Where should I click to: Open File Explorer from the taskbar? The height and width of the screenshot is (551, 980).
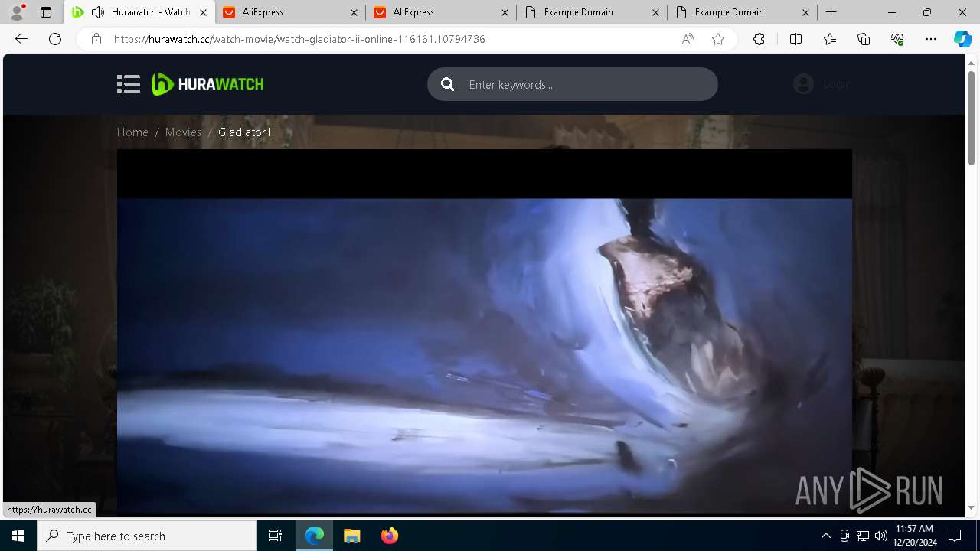click(x=351, y=536)
